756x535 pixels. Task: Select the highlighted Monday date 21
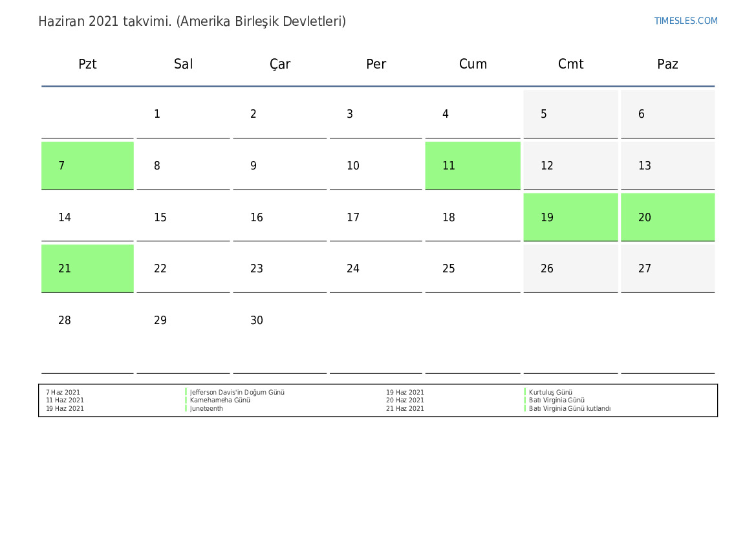[x=87, y=268]
